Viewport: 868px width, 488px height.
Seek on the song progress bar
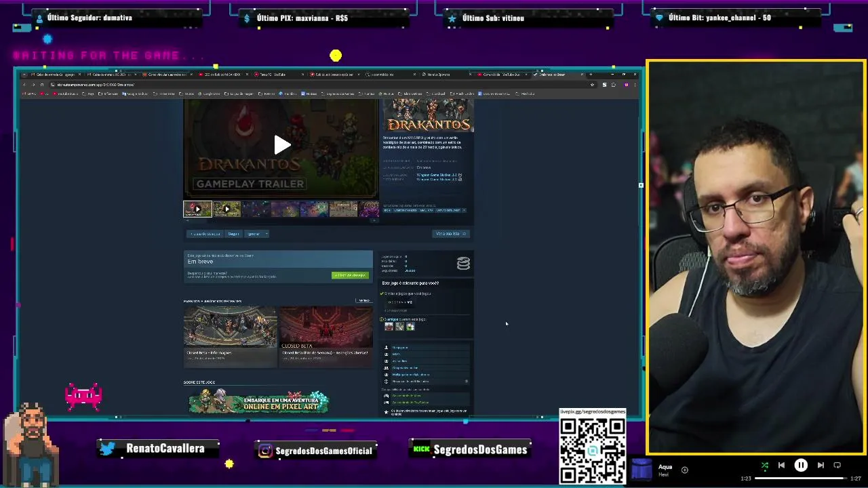coord(800,479)
